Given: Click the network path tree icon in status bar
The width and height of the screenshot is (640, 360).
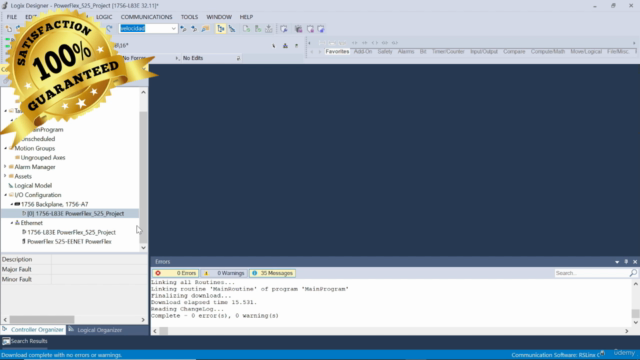Looking at the screenshot, I should 285,46.
